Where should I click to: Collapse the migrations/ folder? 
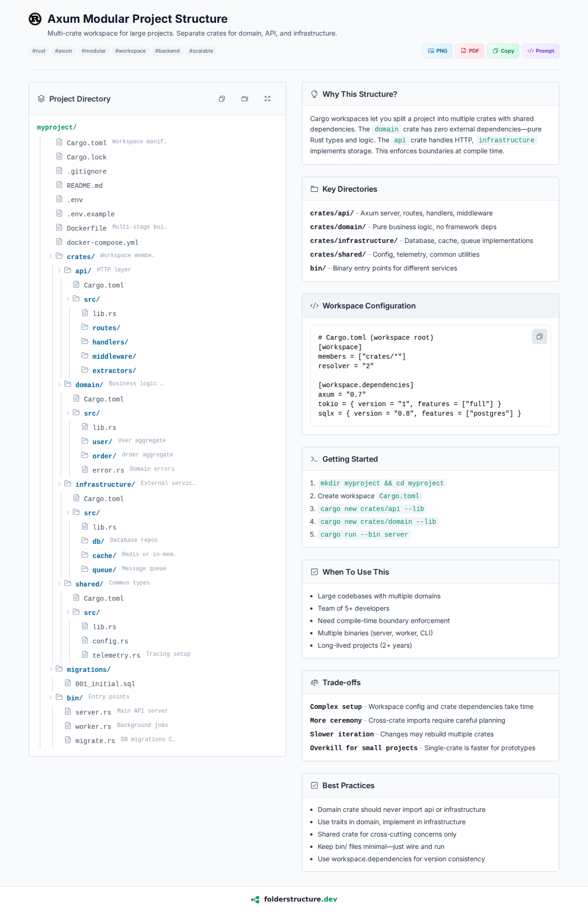pos(51,669)
